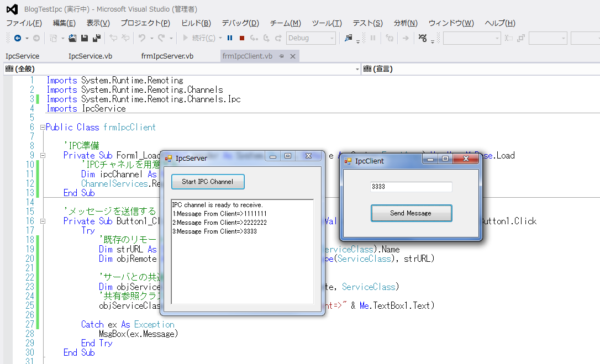This screenshot has width=600, height=364.
Task: Open the (全般) class dropdown
Action: (x=182, y=69)
